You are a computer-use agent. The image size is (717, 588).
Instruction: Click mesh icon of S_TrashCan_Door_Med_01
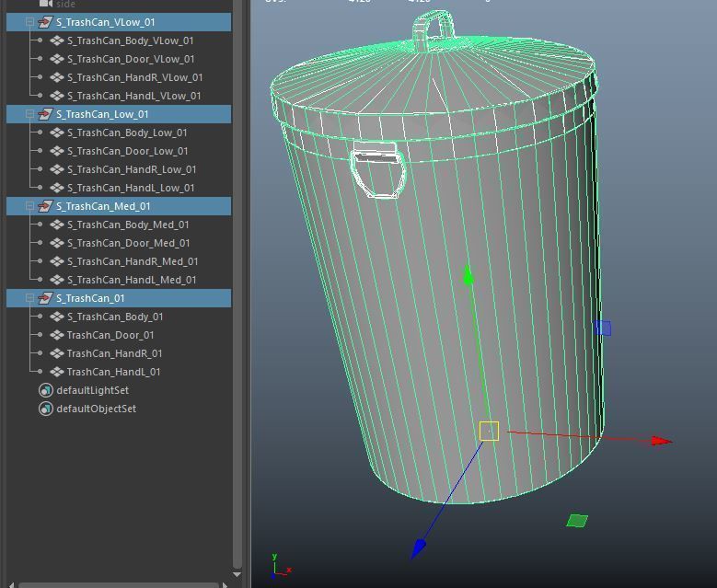(57, 243)
